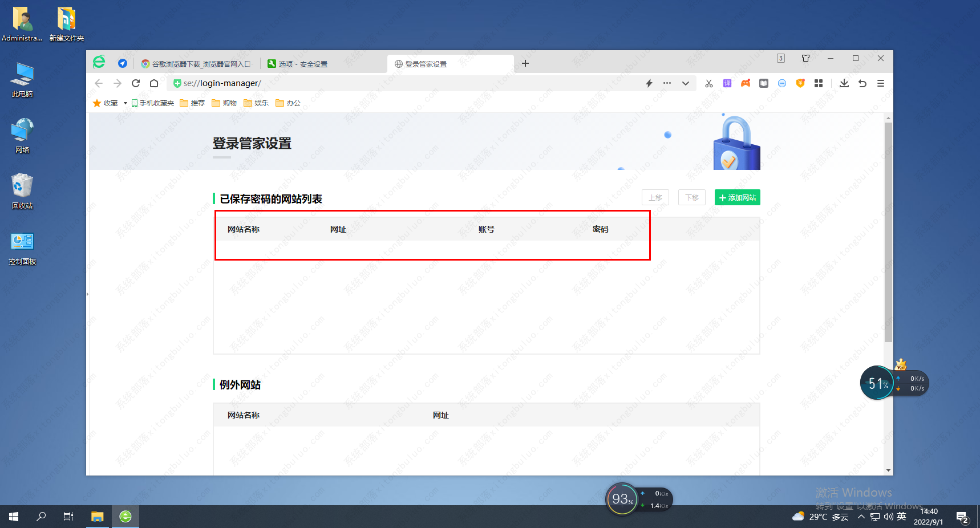Click the 账号 column header

pyautogui.click(x=487, y=229)
